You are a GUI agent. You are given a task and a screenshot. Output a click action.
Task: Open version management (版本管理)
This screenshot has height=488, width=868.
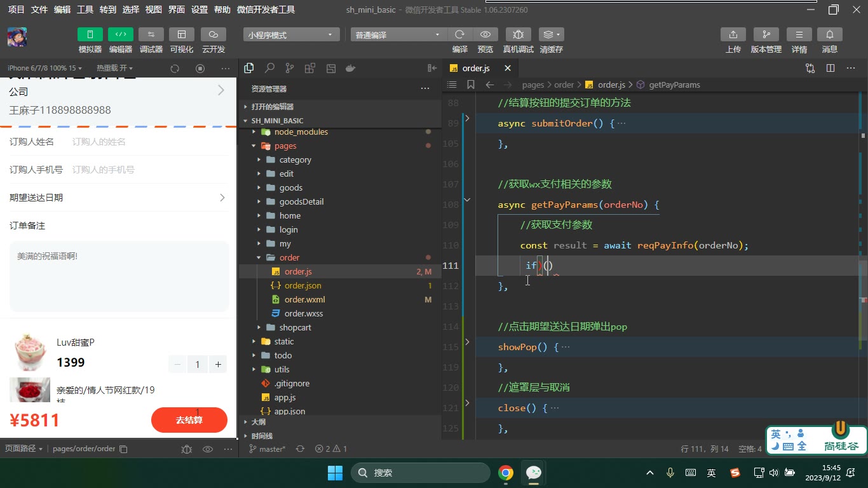(766, 34)
